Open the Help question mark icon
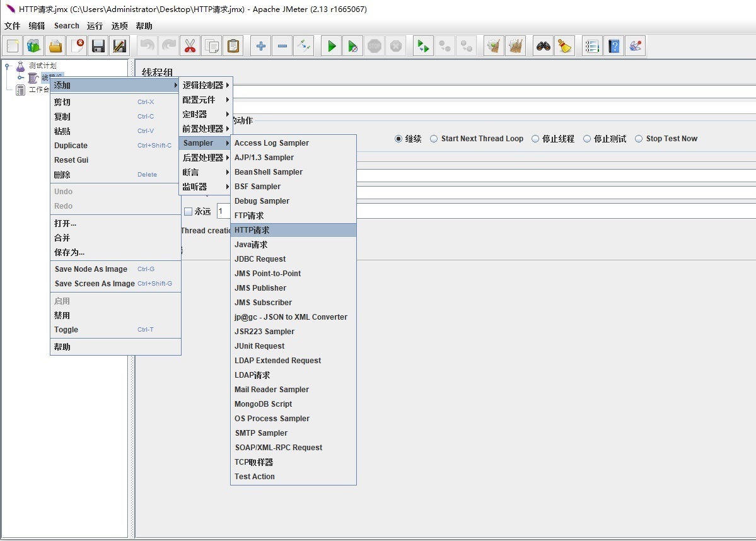 tap(614, 46)
